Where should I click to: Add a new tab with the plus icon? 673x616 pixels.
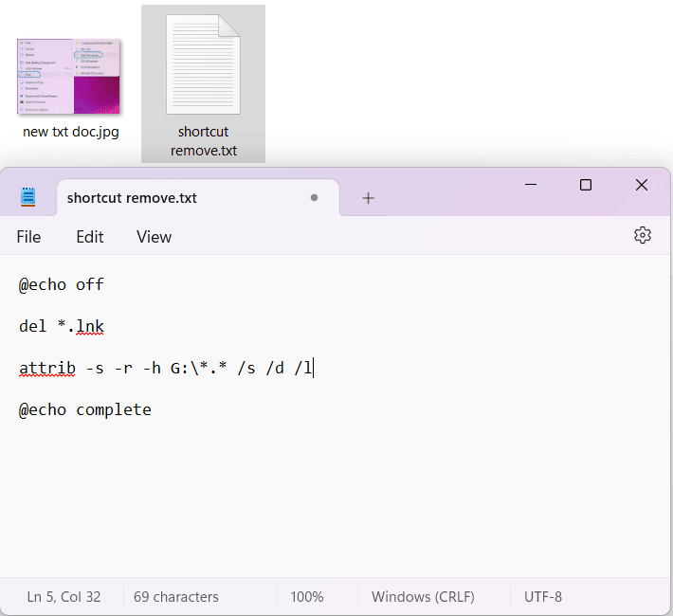(x=369, y=198)
